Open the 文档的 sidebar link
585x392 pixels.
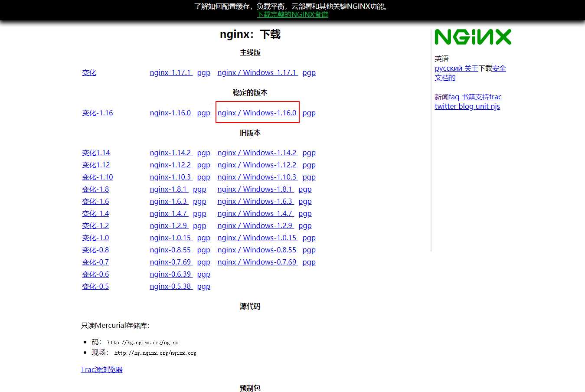(x=445, y=78)
